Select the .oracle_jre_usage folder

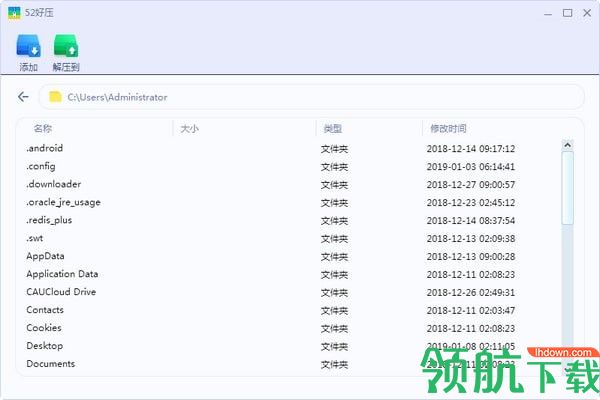(x=64, y=202)
